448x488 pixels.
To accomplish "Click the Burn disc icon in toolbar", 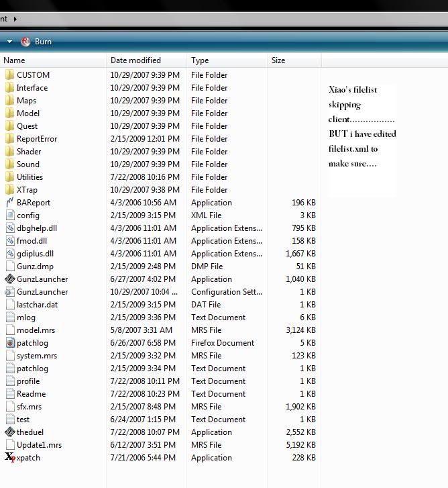I will 25,42.
